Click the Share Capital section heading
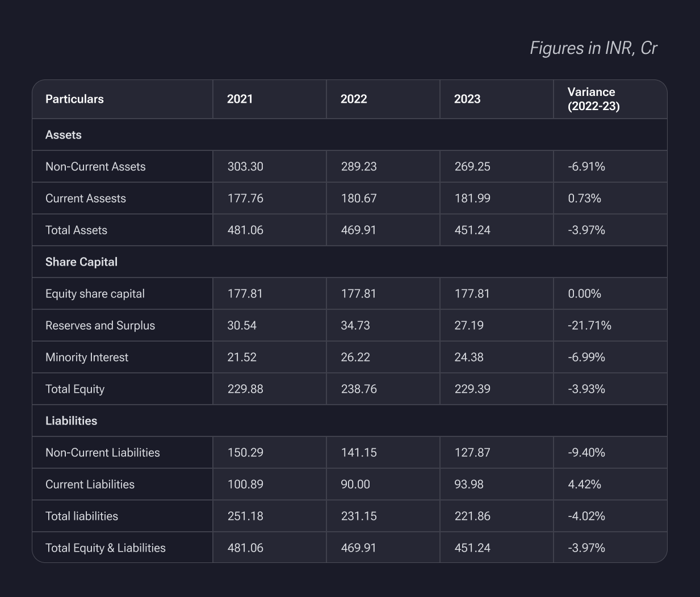Screen dimensions: 700x597 (x=81, y=262)
